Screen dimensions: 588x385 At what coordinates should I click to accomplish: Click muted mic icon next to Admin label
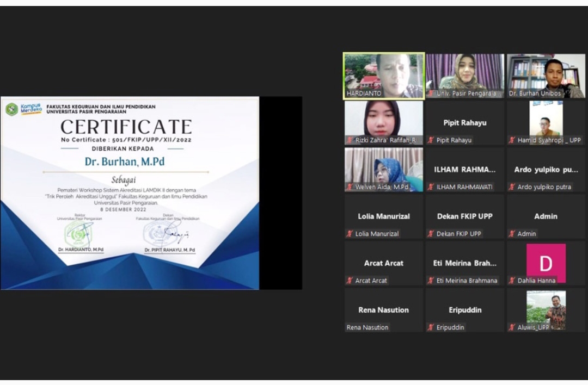(512, 234)
